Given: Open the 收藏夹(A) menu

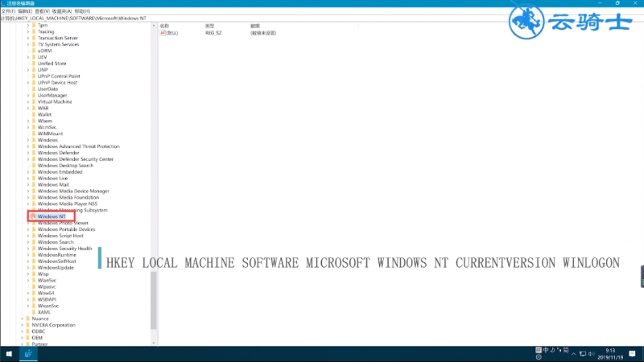Looking at the screenshot, I should [x=62, y=11].
